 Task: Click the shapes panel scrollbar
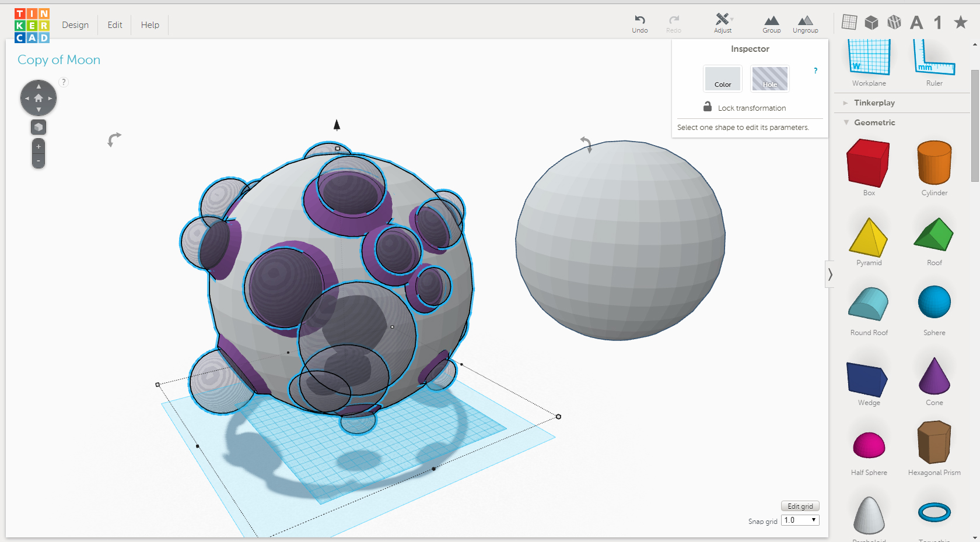click(x=975, y=126)
